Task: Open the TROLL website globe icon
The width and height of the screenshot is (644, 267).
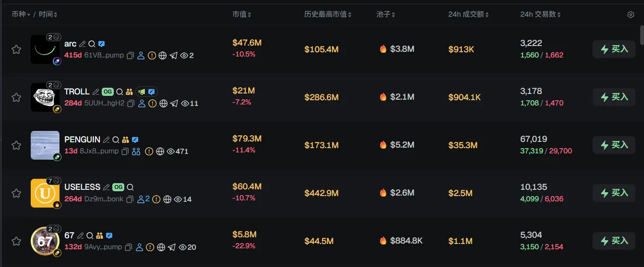Action: 163,104
